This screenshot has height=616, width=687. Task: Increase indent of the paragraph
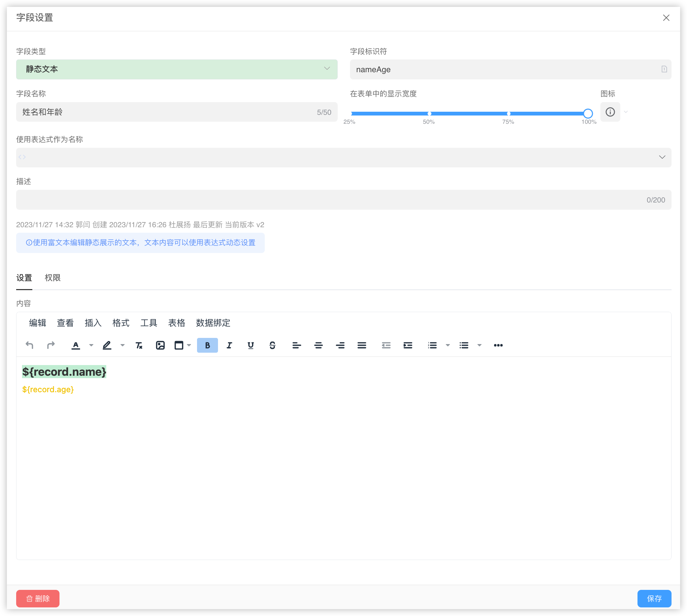pos(408,345)
